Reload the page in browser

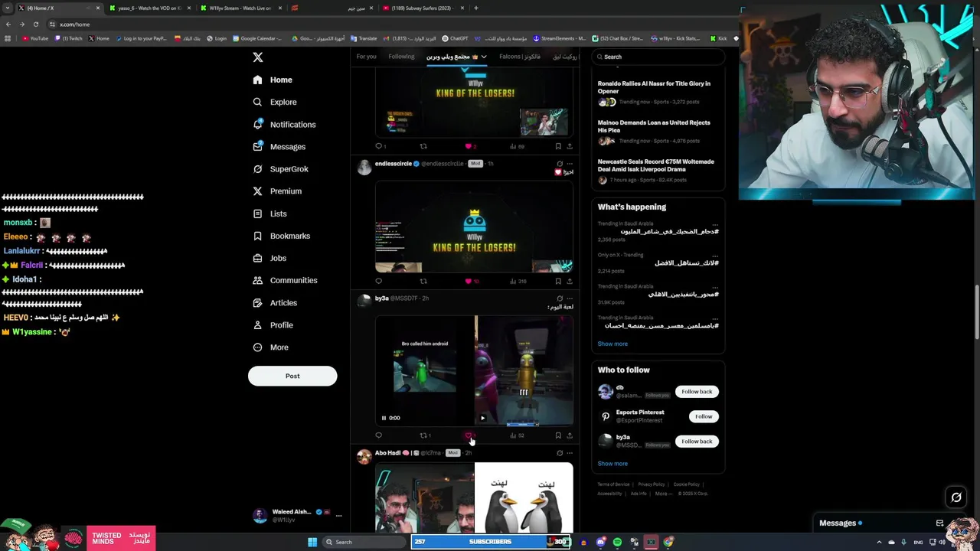coord(35,24)
